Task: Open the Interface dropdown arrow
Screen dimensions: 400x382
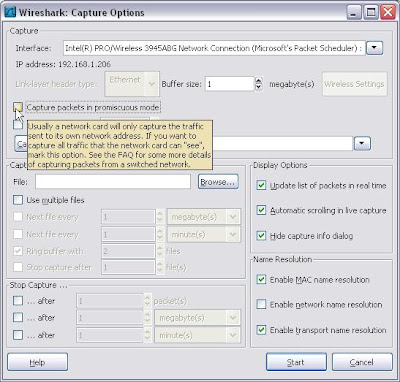Action: (x=374, y=48)
